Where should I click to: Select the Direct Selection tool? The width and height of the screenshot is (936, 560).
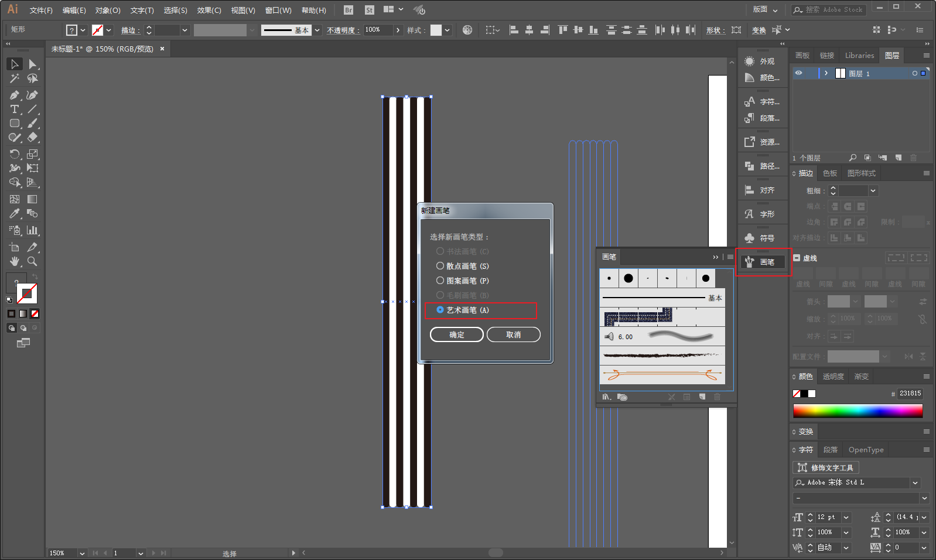(33, 64)
